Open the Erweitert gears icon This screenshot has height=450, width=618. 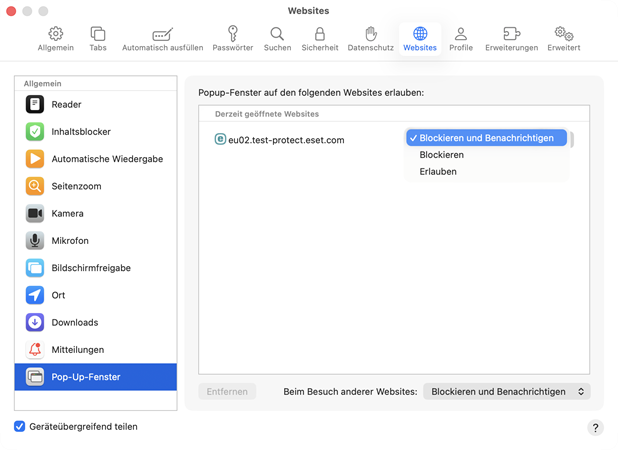point(564,34)
